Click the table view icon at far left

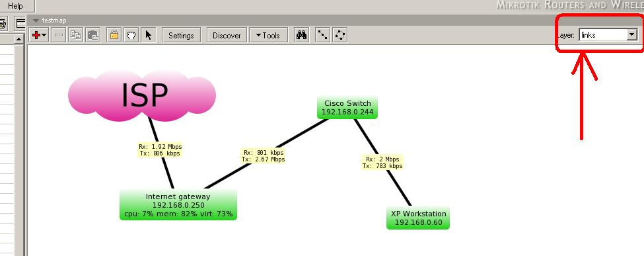coord(20,23)
